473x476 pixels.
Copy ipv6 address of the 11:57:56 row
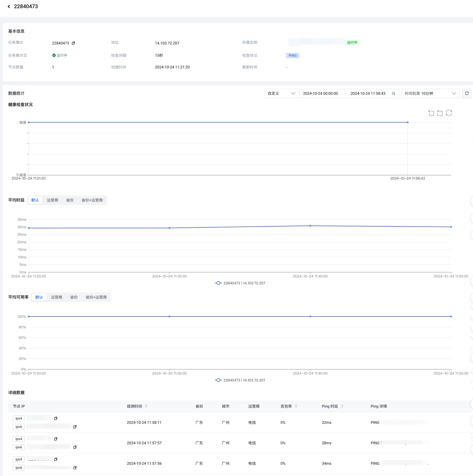pyautogui.click(x=75, y=468)
